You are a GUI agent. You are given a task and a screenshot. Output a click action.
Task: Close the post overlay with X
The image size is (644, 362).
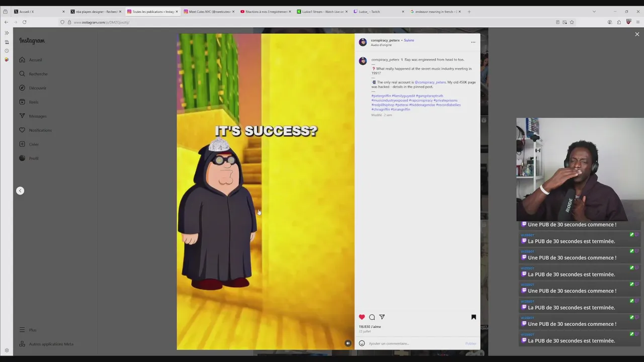point(637,34)
